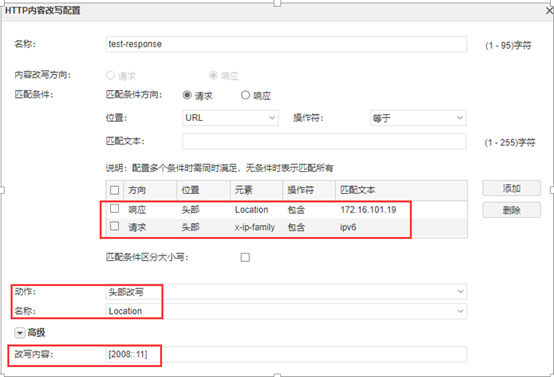Viewport: 554px width, 377px height.
Task: Select the Location cell in table
Action: click(252, 210)
